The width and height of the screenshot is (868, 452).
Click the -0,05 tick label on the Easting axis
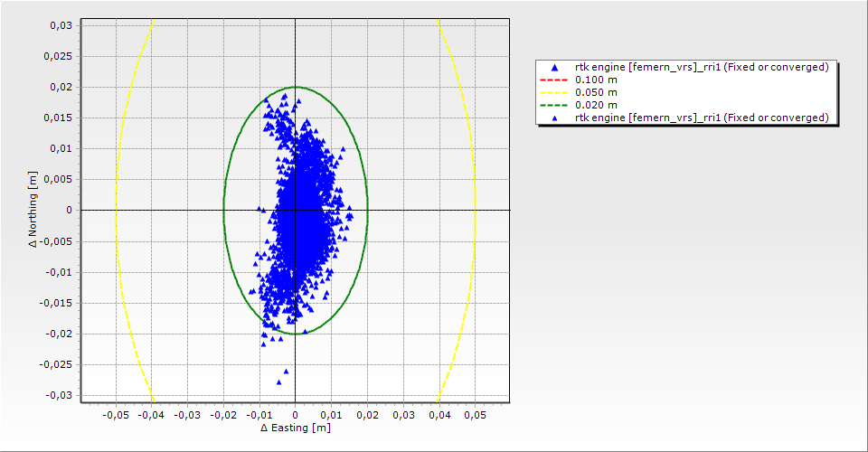[x=115, y=414]
